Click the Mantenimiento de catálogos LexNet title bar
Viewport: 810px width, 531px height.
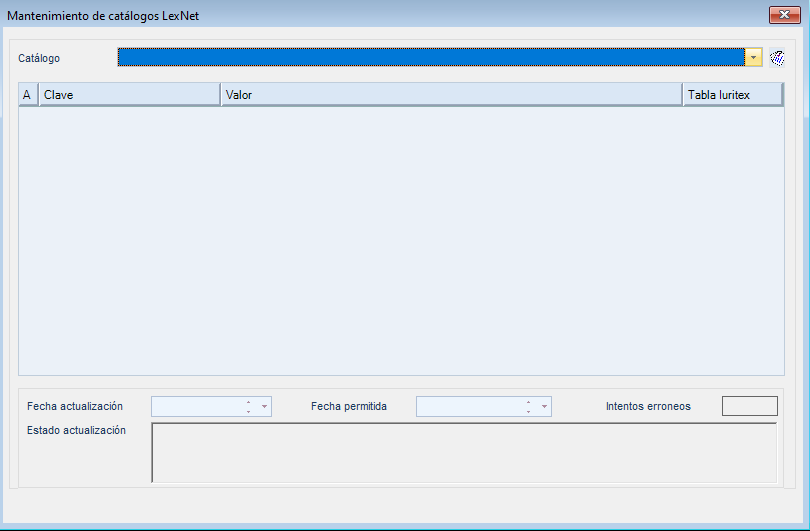tap(400, 15)
